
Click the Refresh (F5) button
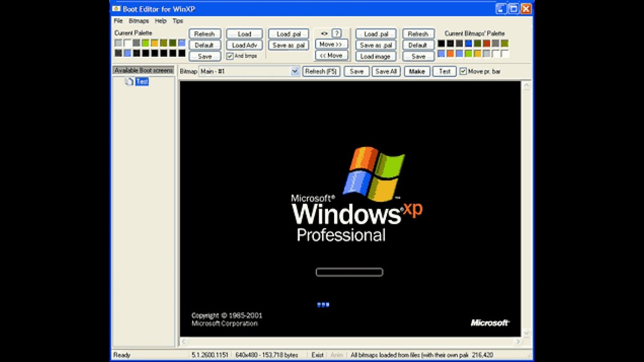[x=321, y=71]
